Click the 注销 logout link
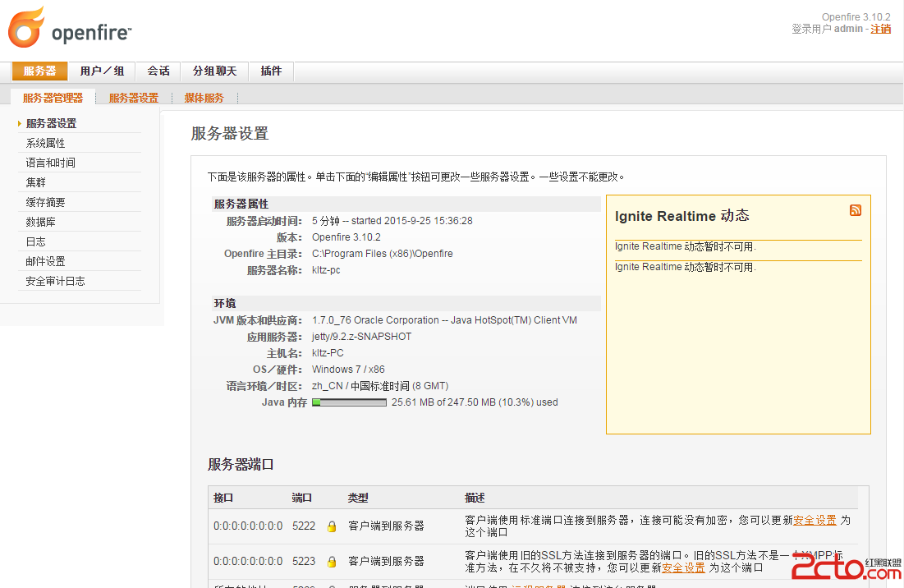Viewport: 904px width, 588px height. coord(880,29)
